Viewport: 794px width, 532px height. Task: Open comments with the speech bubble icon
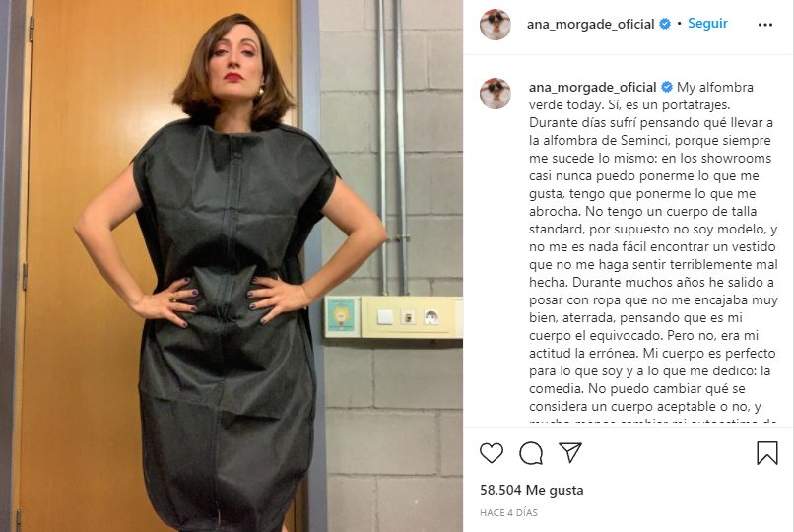pos(531,452)
